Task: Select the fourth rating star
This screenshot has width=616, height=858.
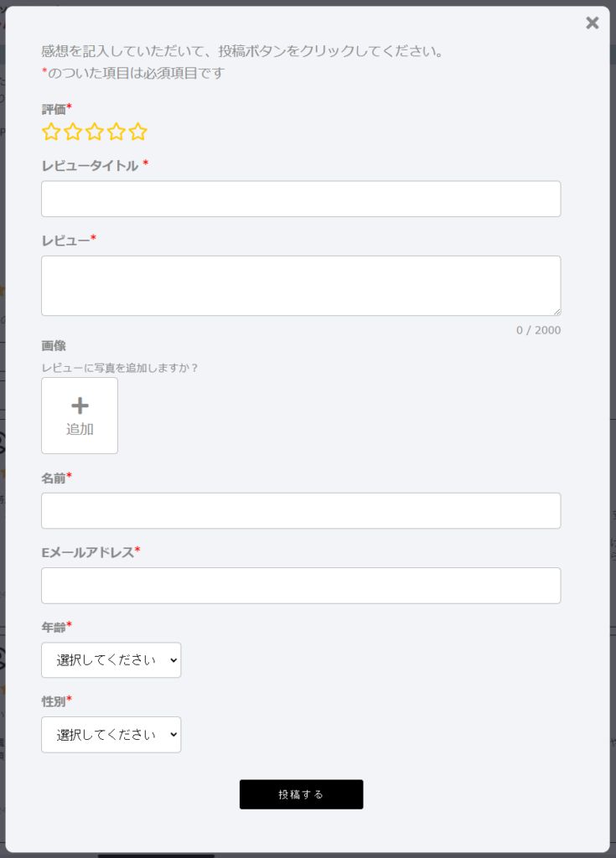Action: pyautogui.click(x=116, y=132)
